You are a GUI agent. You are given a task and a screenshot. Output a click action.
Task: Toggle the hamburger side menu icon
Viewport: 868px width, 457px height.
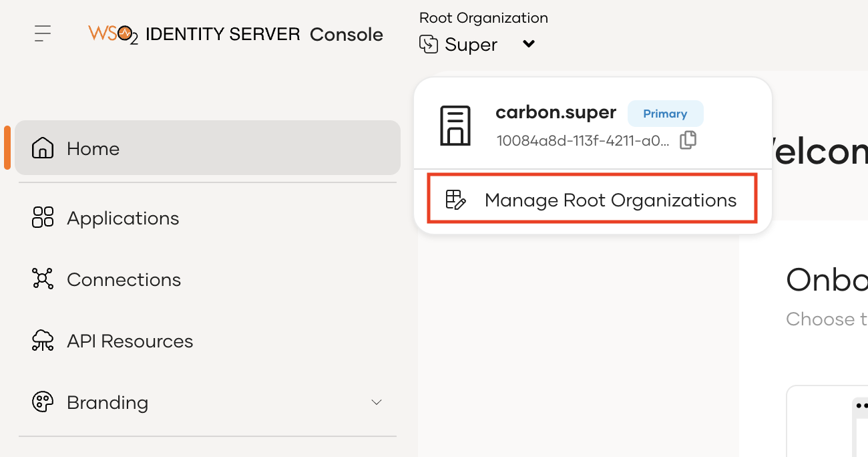[43, 33]
